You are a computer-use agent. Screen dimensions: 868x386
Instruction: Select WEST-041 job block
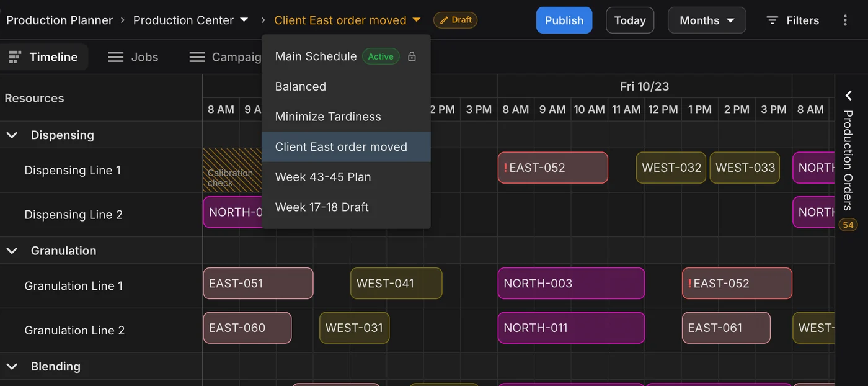click(x=396, y=284)
